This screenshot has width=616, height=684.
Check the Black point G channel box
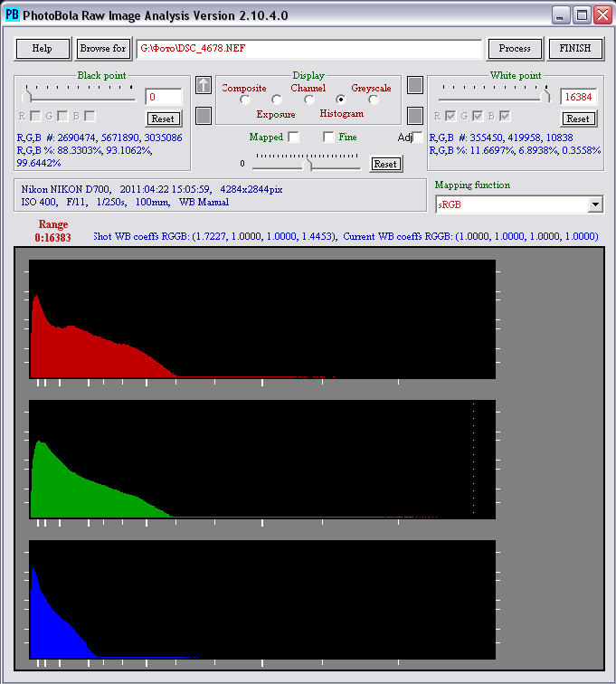[x=62, y=116]
